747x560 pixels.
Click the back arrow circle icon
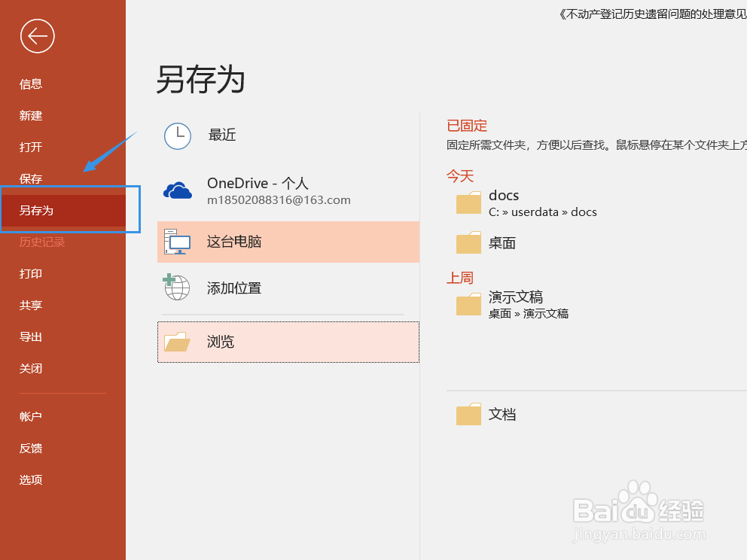(37, 36)
